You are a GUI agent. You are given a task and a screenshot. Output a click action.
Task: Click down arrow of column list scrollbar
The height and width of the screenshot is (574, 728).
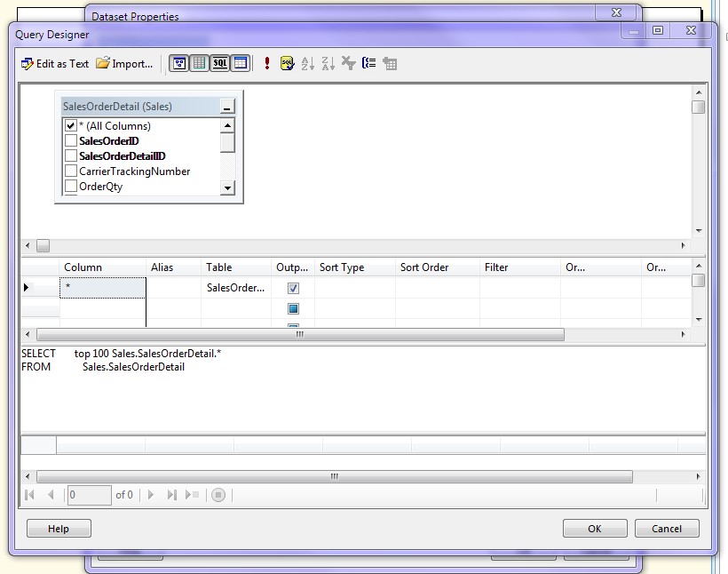tap(227, 188)
